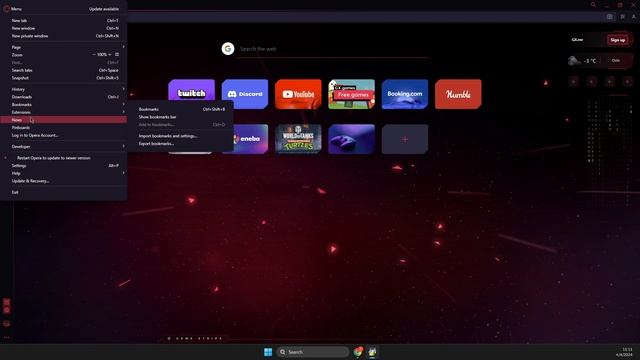The image size is (640, 360).
Task: Decrease zoom with minus button
Action: (x=94, y=54)
